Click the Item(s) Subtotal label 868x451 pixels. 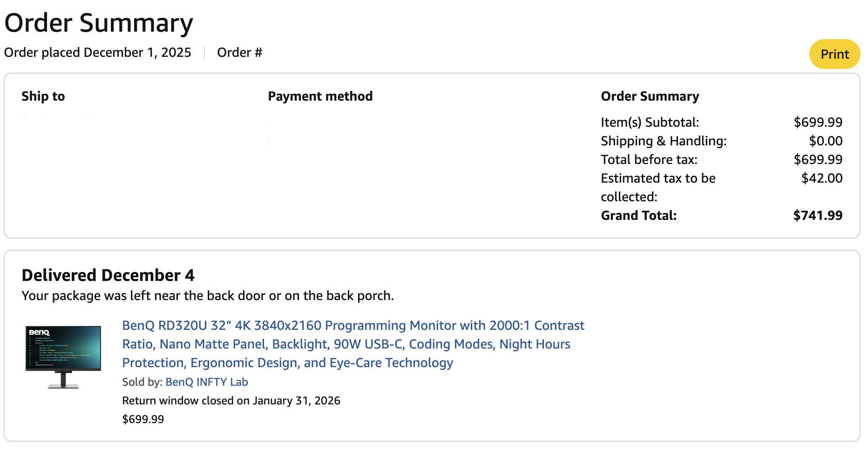click(650, 123)
